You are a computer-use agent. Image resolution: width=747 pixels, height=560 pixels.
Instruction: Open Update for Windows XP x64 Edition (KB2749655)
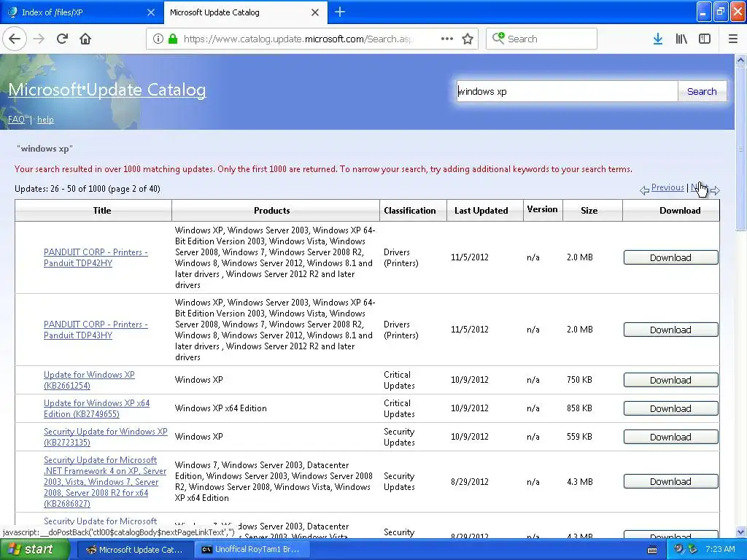point(97,408)
